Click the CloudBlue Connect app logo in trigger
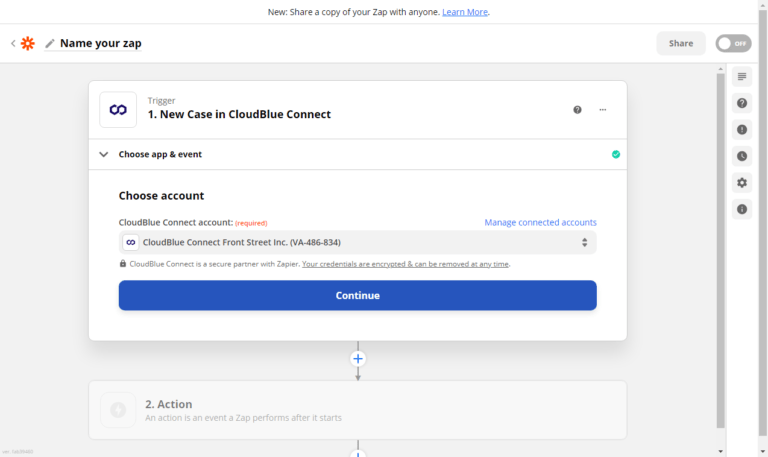This screenshot has height=457, width=768. [118, 110]
